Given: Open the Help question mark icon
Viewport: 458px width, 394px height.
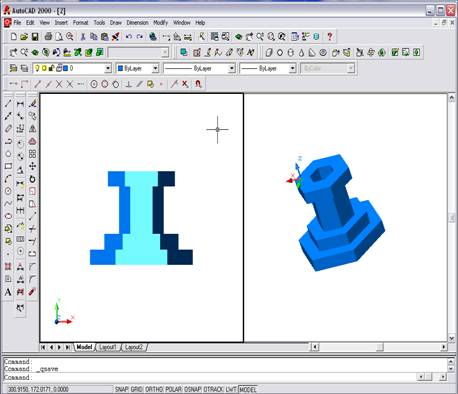Looking at the screenshot, I should (330, 37).
